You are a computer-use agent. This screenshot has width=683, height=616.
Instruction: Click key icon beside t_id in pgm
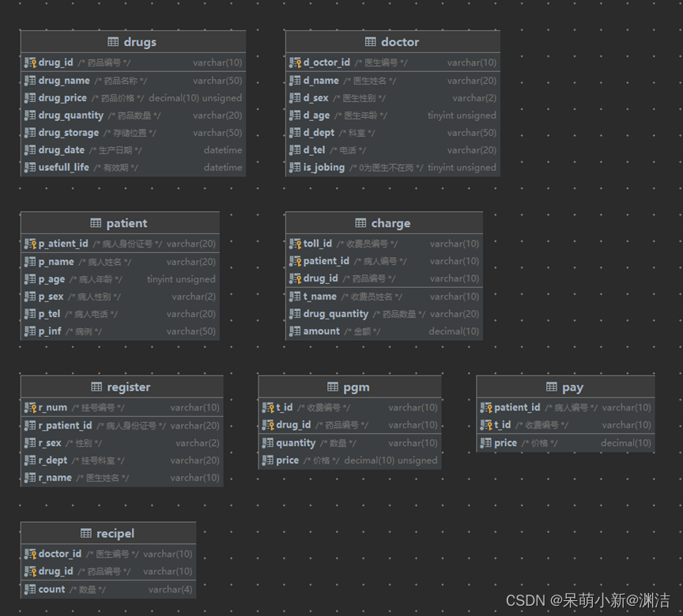coord(268,408)
